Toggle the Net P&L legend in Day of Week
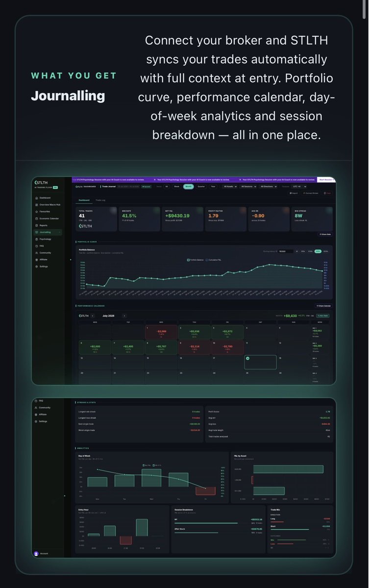The width and height of the screenshot is (369, 588). tap(144, 465)
